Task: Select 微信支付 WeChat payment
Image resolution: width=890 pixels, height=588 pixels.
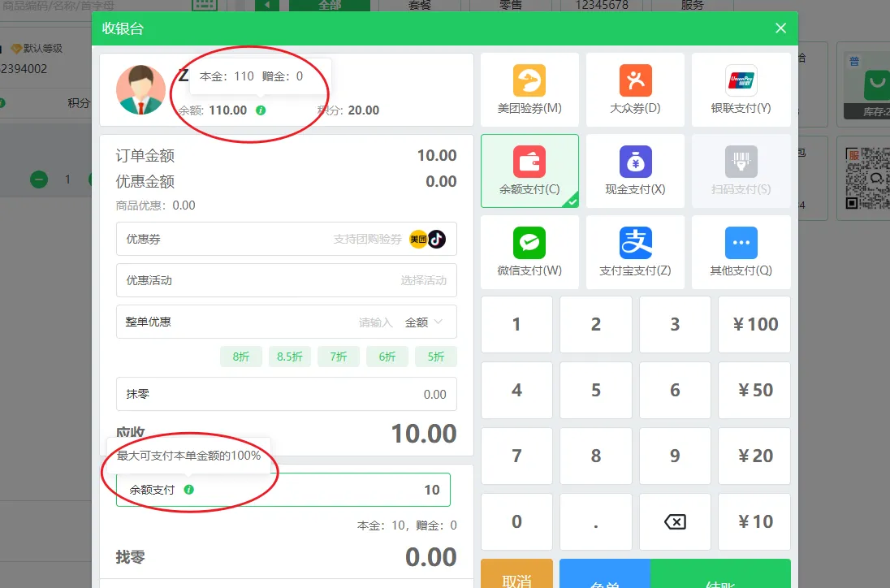Action: click(x=529, y=253)
